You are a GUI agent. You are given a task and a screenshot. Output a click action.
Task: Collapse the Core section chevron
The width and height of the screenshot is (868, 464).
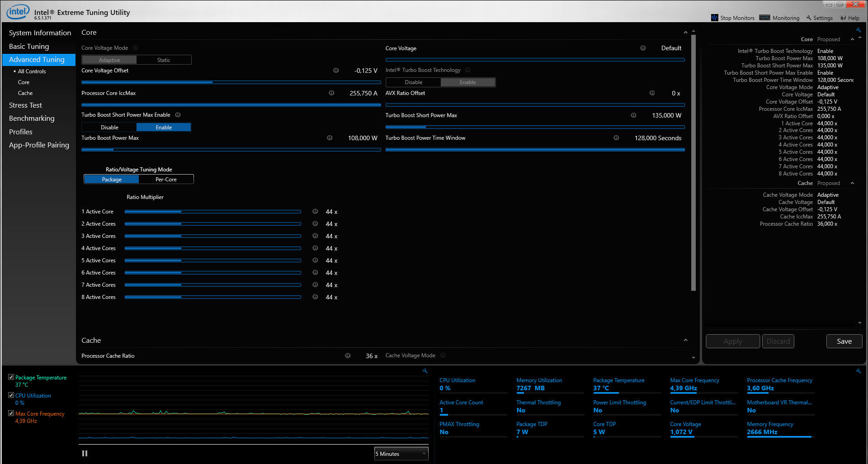pos(685,33)
